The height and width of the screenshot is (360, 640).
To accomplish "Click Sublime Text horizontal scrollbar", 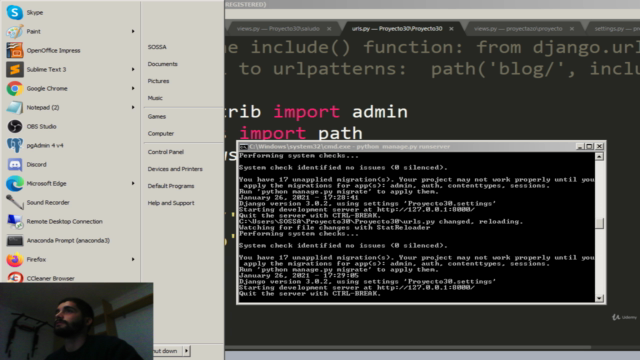I will tap(408, 347).
